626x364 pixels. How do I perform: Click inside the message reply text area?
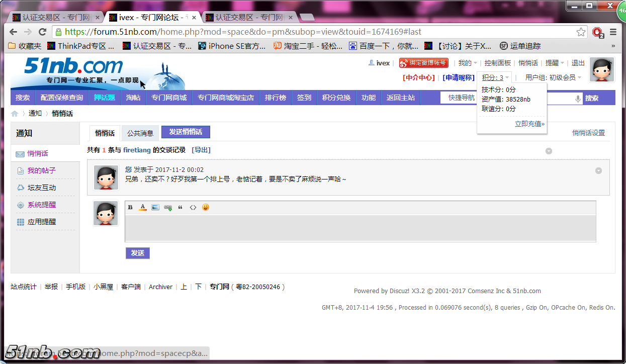pyautogui.click(x=360, y=228)
